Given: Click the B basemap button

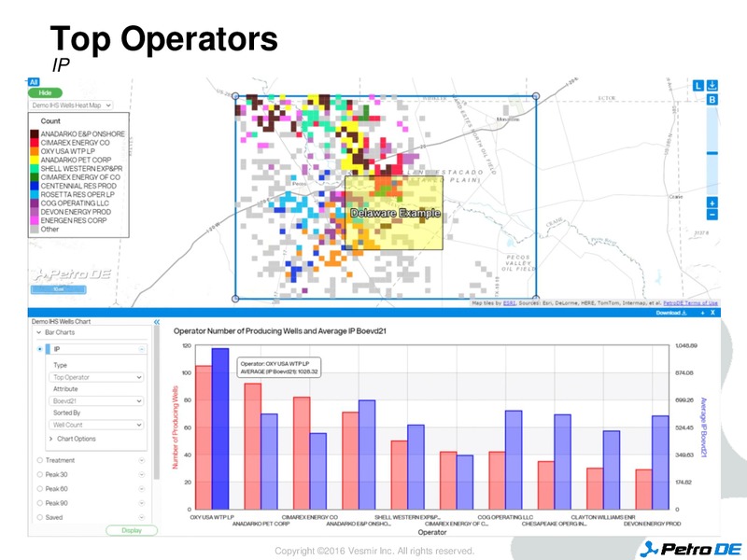Looking at the screenshot, I should 712,100.
